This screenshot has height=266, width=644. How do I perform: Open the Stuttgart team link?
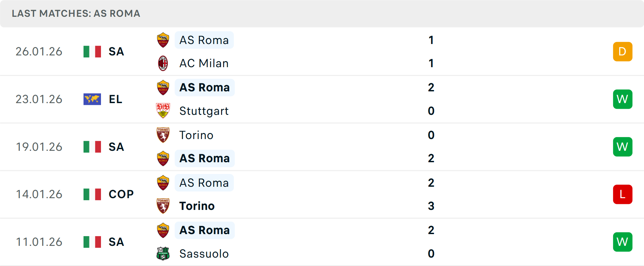pyautogui.click(x=204, y=111)
